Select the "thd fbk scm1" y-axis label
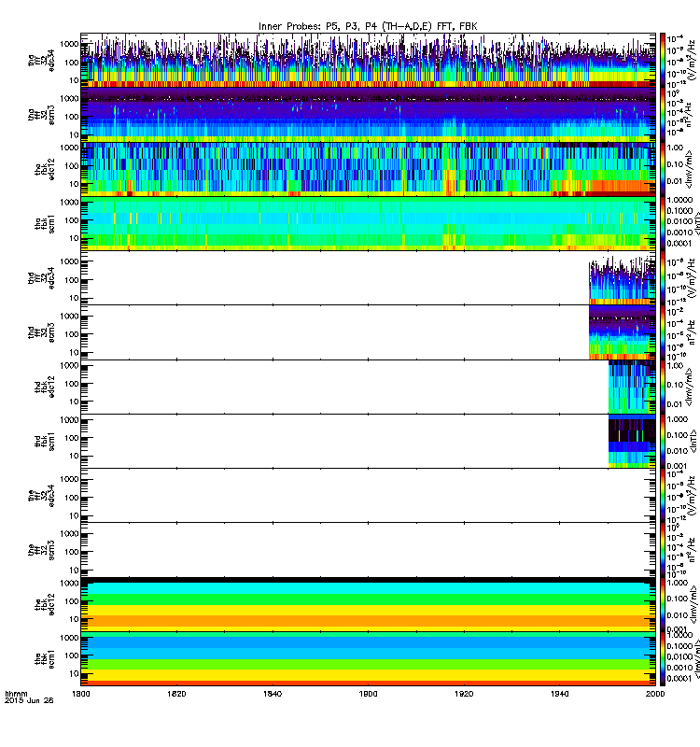The image size is (700, 747). [x=45, y=442]
